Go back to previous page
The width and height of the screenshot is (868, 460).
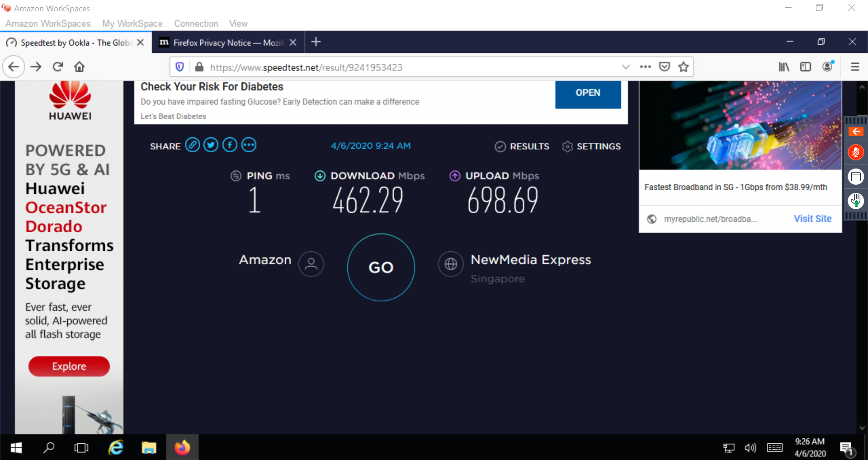tap(14, 67)
